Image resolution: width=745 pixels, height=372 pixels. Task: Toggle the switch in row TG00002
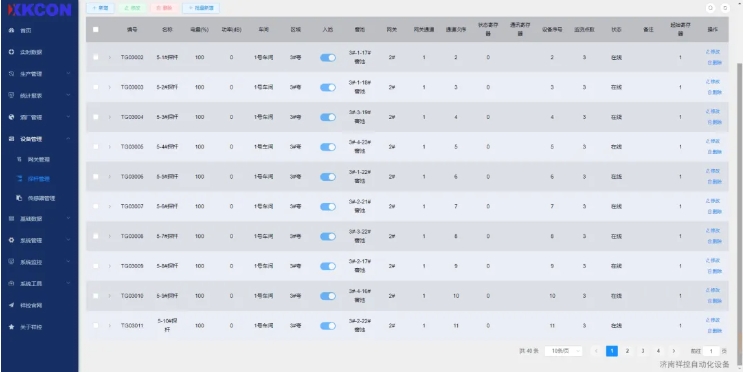[x=328, y=57]
